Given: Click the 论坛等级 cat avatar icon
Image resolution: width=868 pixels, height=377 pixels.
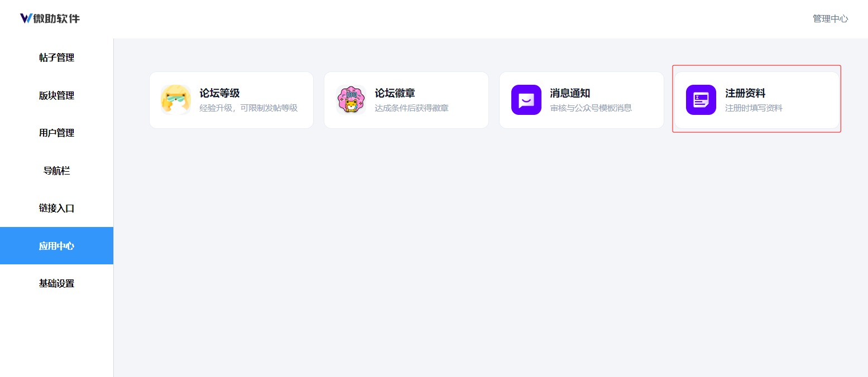Looking at the screenshot, I should click(176, 100).
